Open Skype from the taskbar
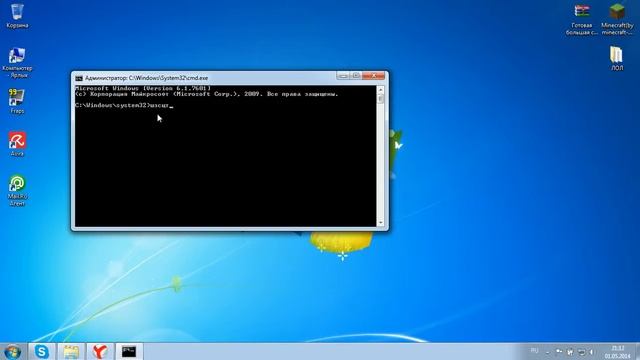 click(x=42, y=351)
